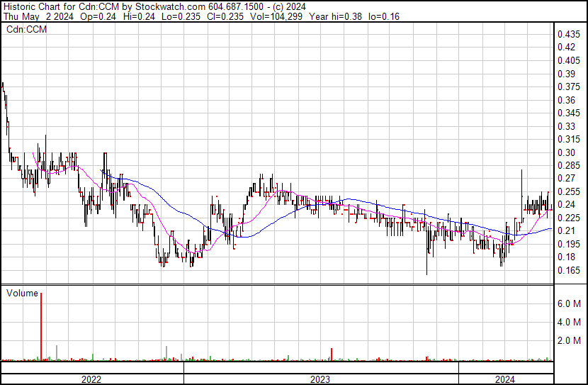
Task: Click the 2023 year label on timeline
Action: [x=320, y=379]
